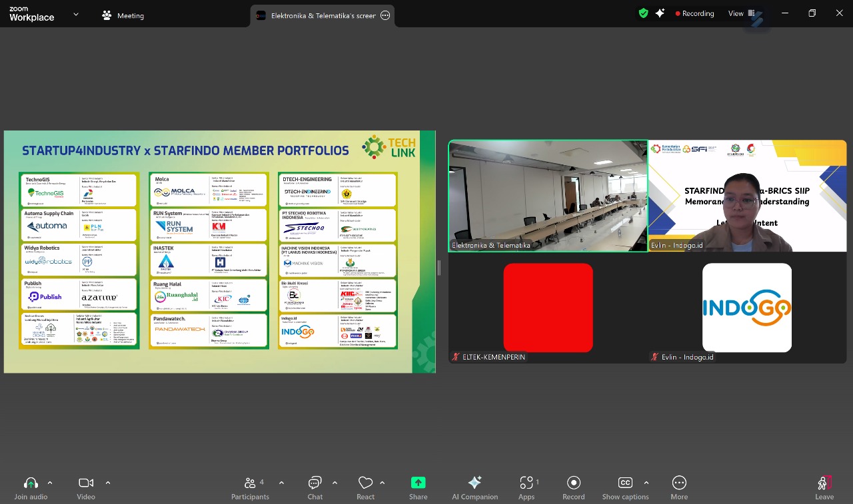Open the AI Companion from bottom toolbar
Screen dimensions: 853x504
click(x=474, y=488)
